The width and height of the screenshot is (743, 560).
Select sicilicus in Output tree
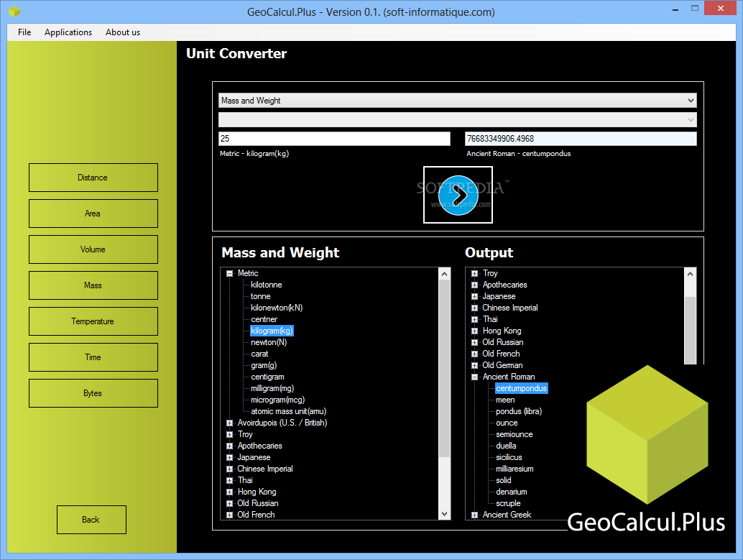pos(509,457)
